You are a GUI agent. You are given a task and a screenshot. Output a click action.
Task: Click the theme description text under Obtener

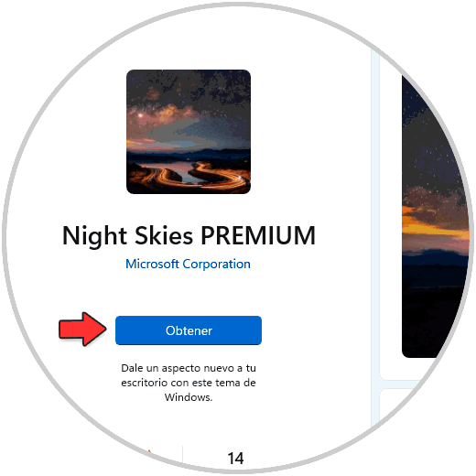point(189,383)
